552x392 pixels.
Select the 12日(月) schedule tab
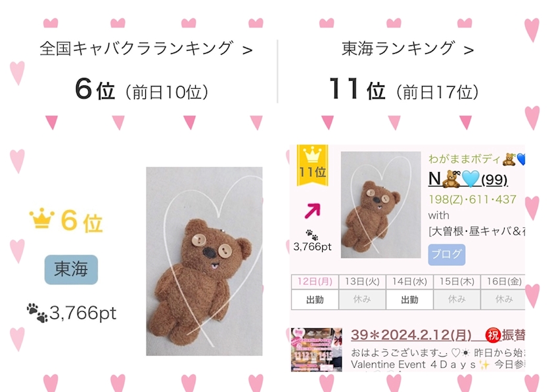tap(315, 282)
